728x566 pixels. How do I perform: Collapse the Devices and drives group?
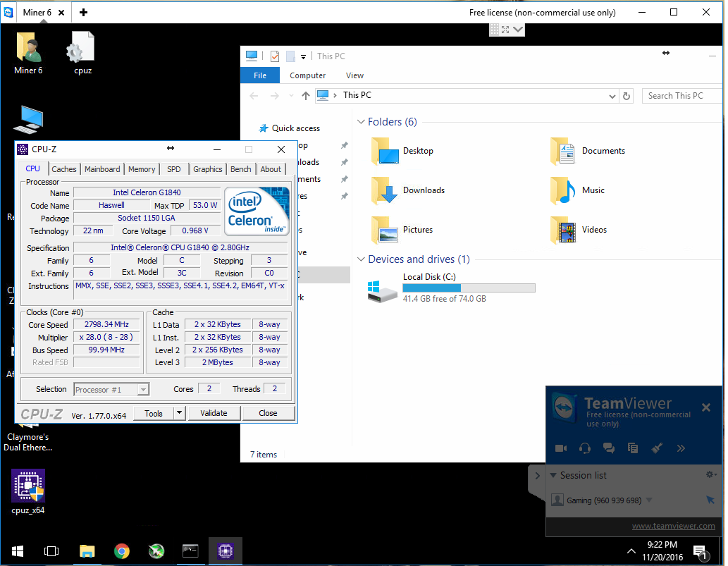361,259
